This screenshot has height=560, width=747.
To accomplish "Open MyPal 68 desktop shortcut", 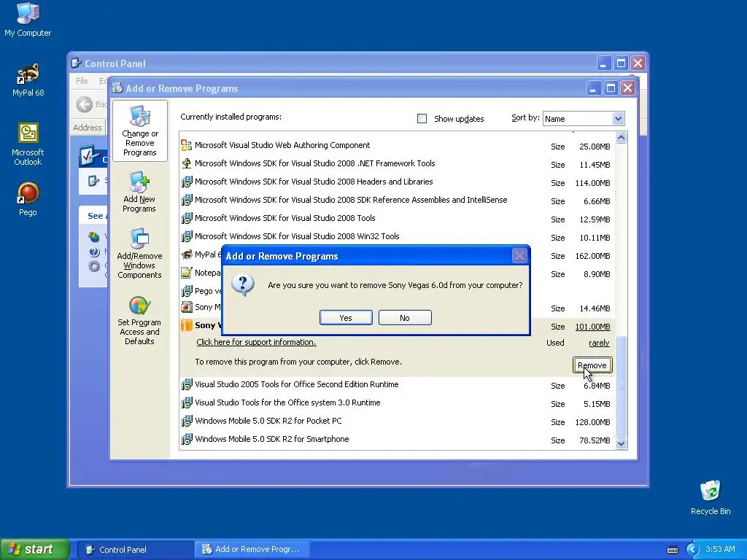I will pyautogui.click(x=28, y=79).
